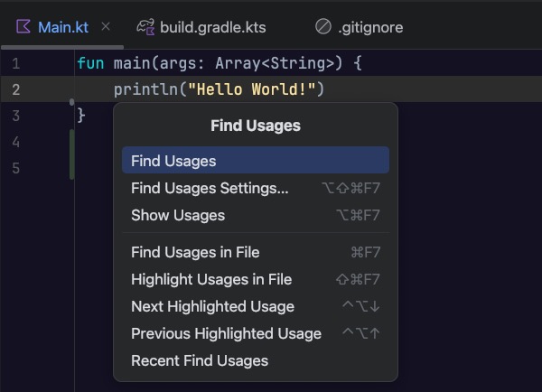Screen dimensions: 542x392
Task: Click line number 1 in the gutter
Action: coord(16,64)
